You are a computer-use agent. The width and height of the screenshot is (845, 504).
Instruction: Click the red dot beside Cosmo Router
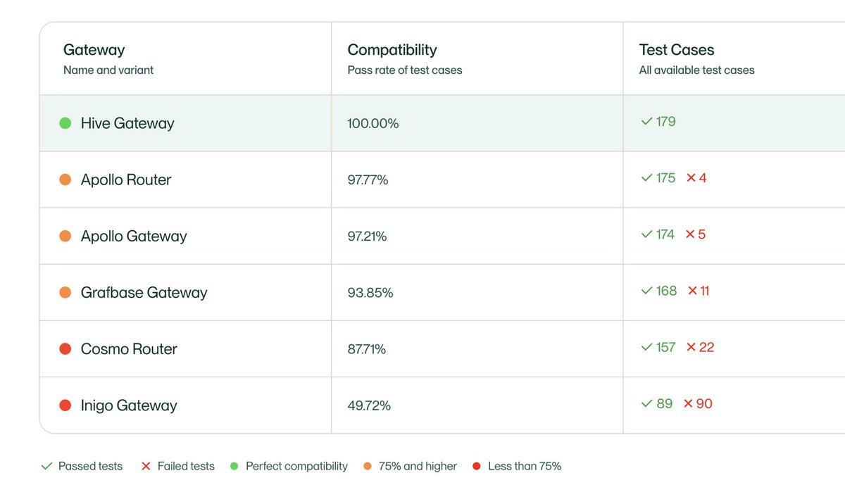tap(65, 349)
